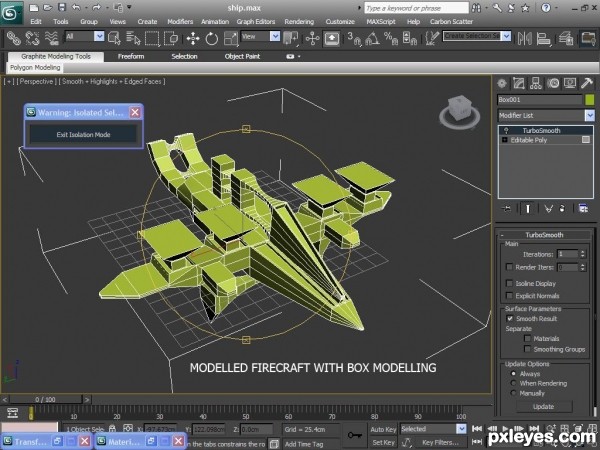Open Layer Manager
Viewport: 600px width, 450px height.
[566, 38]
